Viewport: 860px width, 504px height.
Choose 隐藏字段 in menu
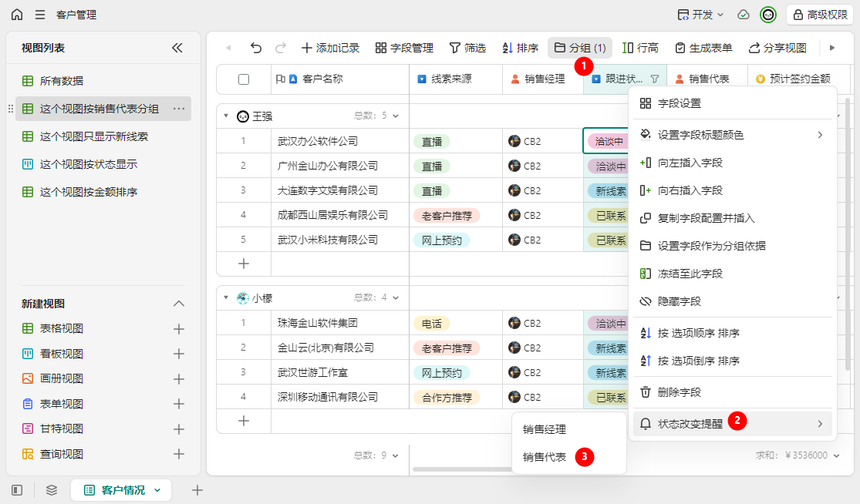click(733, 301)
